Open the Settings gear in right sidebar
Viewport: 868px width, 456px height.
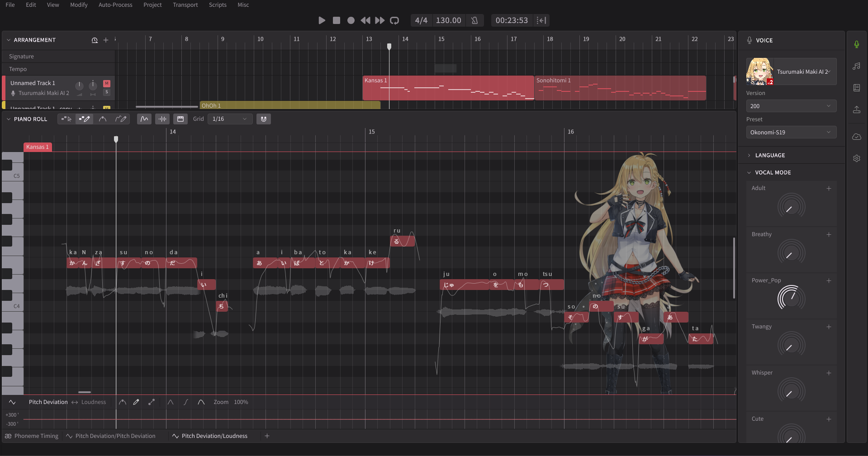point(856,158)
